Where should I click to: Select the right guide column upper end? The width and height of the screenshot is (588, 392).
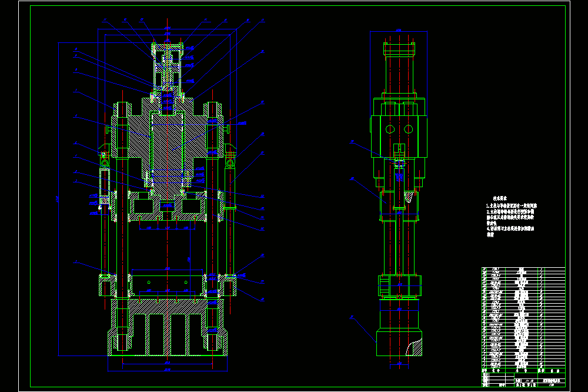[x=213, y=109]
